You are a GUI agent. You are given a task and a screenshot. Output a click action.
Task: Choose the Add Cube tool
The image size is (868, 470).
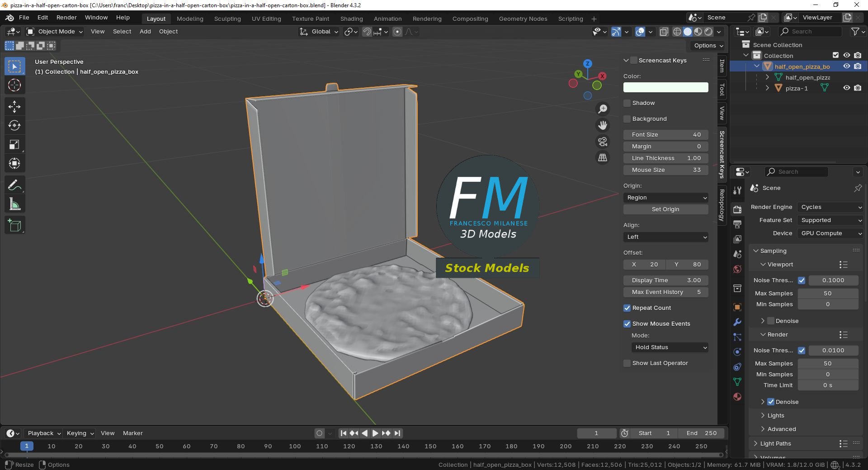pyautogui.click(x=14, y=225)
